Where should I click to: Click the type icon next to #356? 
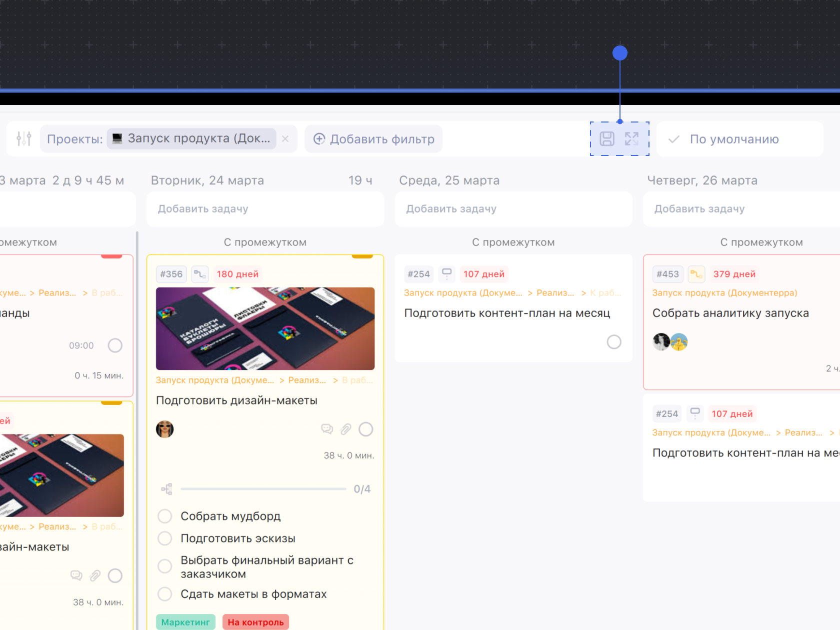[x=200, y=274]
